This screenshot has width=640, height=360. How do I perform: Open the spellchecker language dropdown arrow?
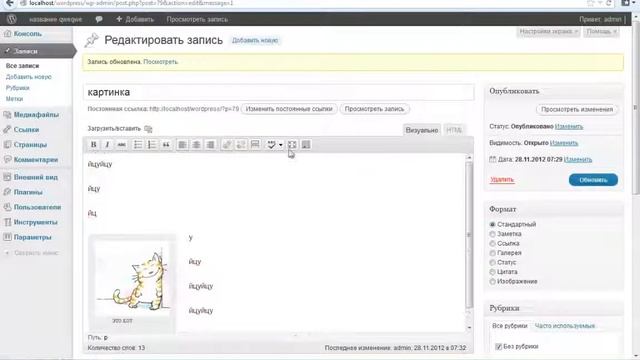click(x=280, y=145)
